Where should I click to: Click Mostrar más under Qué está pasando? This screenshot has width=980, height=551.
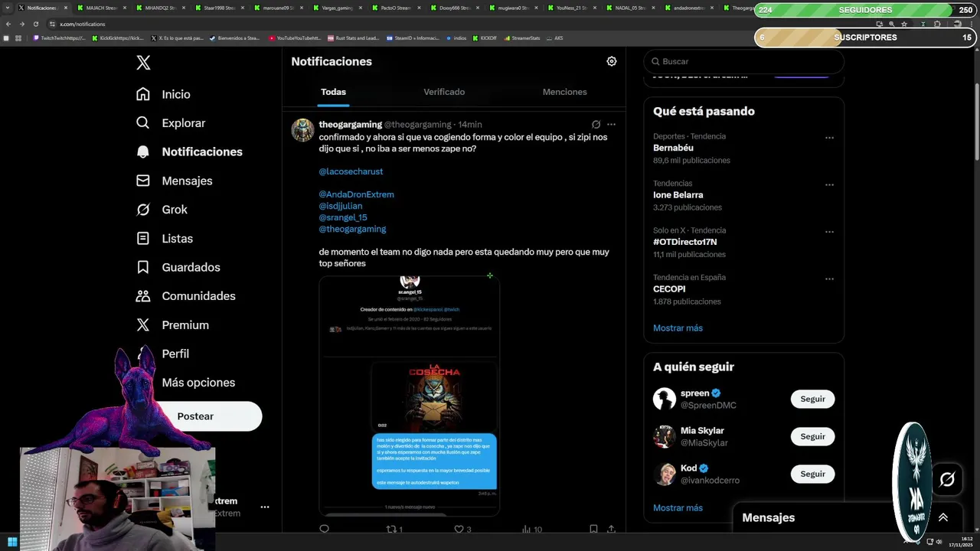click(678, 328)
